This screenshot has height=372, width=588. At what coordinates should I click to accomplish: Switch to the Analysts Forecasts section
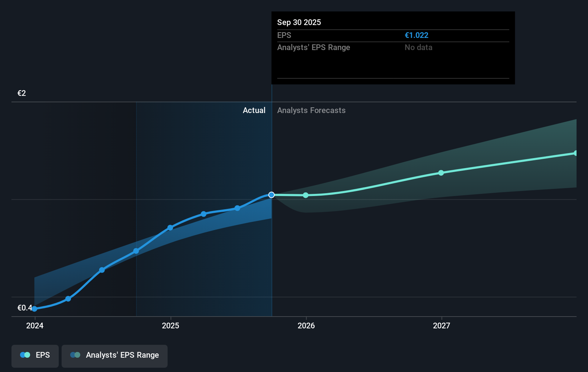coord(311,110)
